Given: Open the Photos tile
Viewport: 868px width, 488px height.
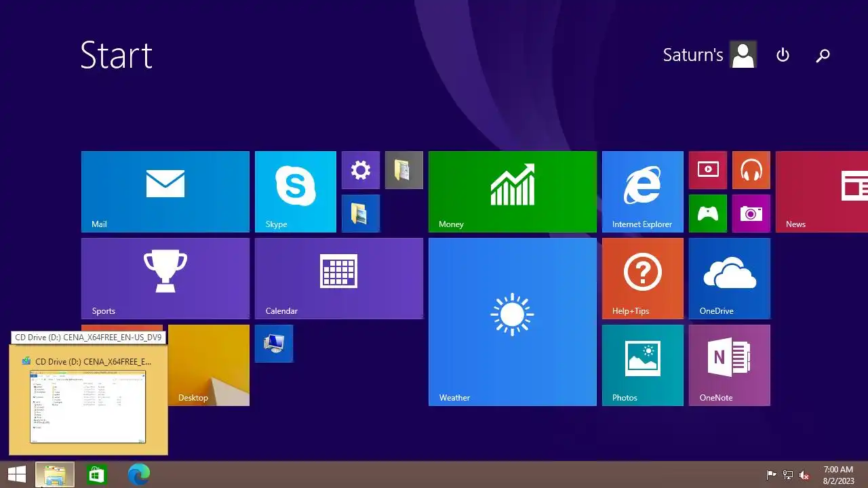Looking at the screenshot, I should [643, 365].
